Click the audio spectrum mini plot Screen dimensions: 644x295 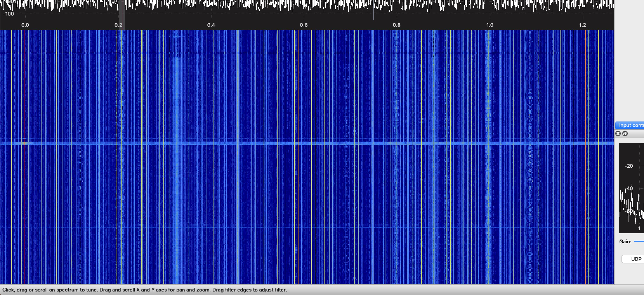tap(633, 195)
